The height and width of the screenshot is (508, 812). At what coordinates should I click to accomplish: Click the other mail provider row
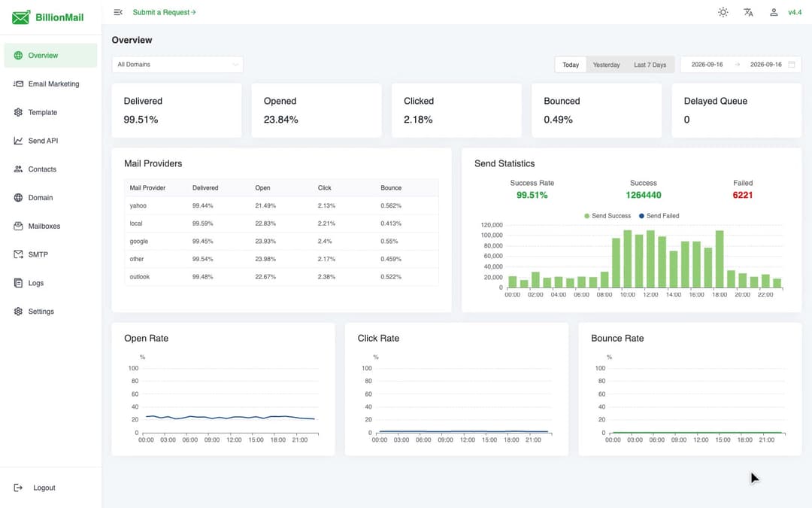281,259
